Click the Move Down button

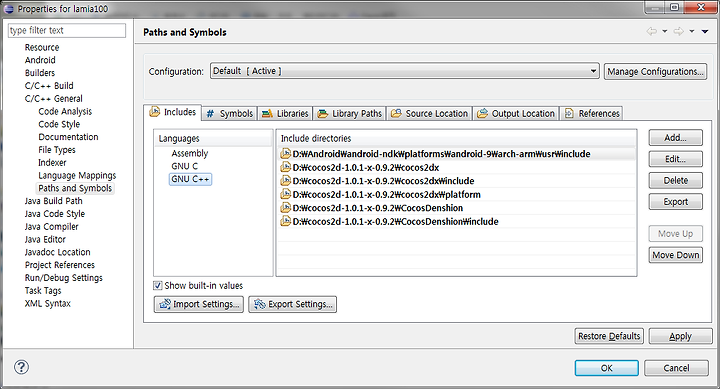tap(675, 255)
